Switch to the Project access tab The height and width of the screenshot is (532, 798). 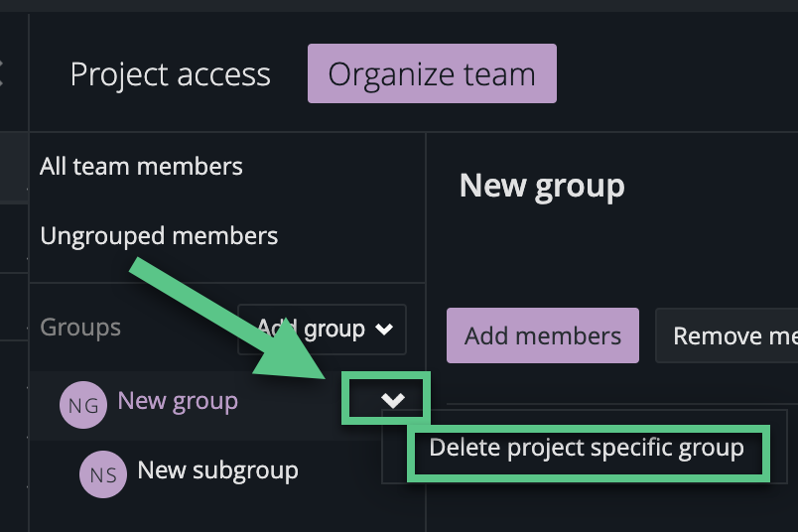coord(170,74)
